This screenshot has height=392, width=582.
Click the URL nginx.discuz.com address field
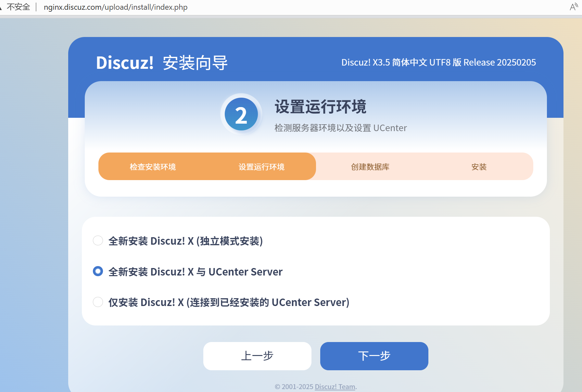click(x=116, y=7)
